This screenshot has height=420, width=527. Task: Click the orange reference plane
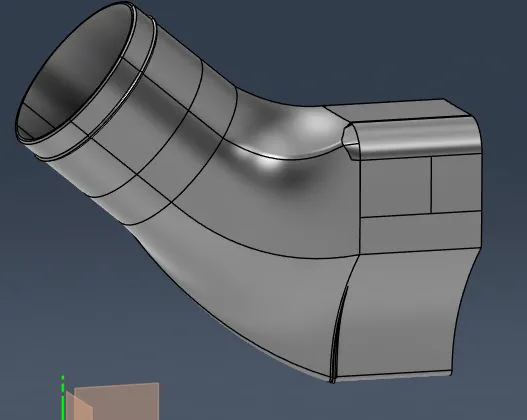click(116, 402)
